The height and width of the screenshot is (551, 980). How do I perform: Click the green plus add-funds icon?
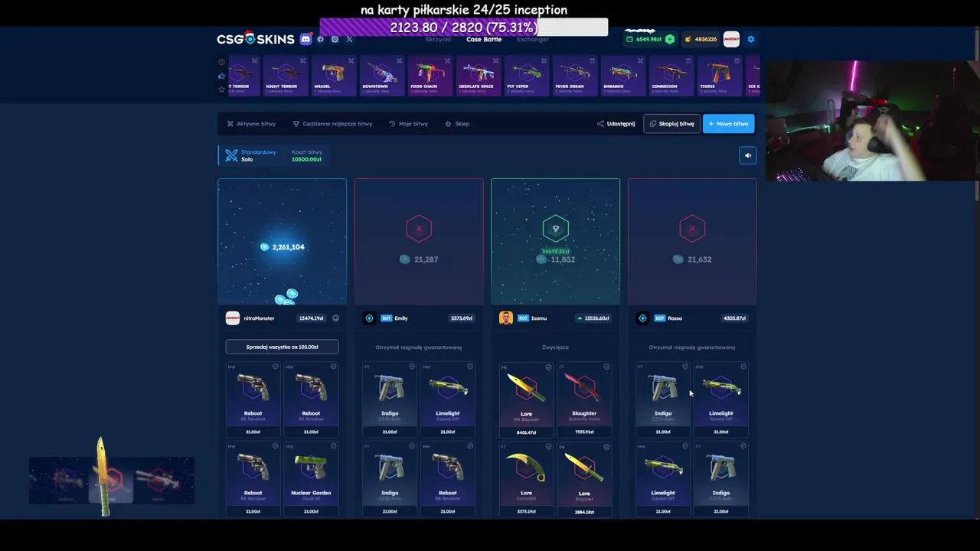pos(670,39)
